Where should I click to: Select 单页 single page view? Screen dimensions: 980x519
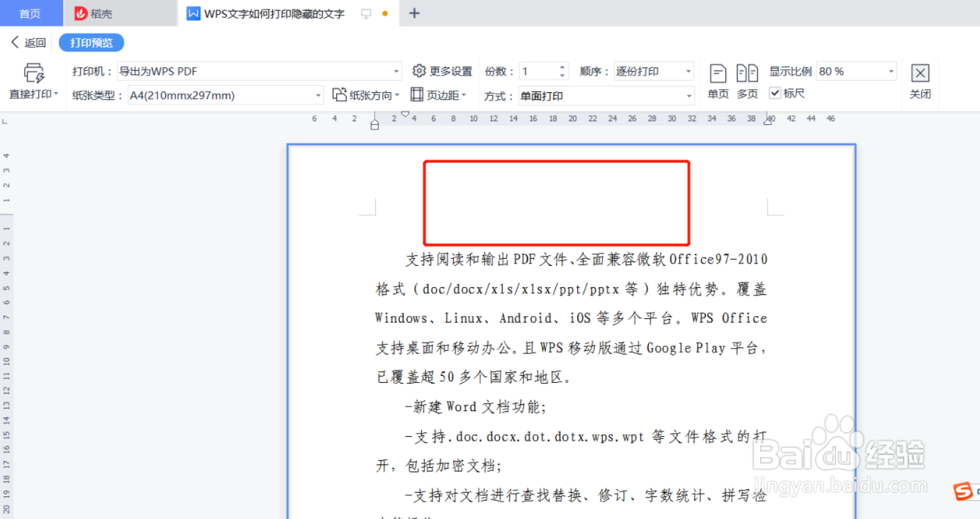[x=718, y=82]
